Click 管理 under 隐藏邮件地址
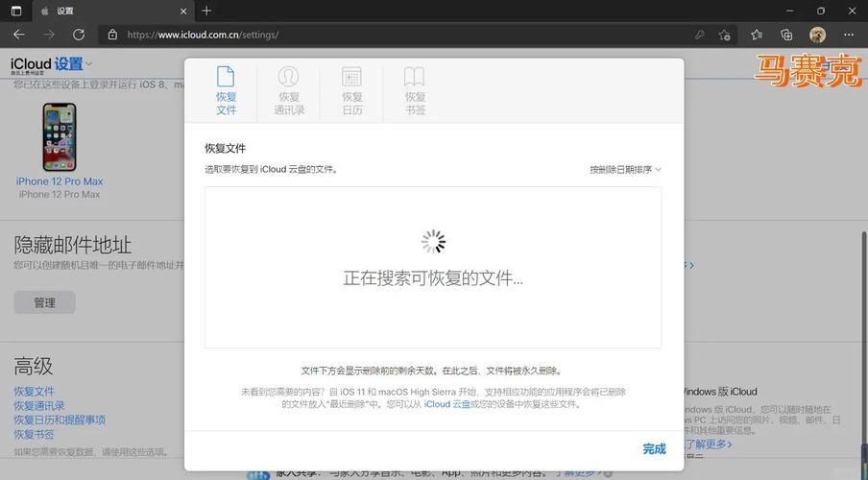This screenshot has height=480, width=868. tap(44, 302)
